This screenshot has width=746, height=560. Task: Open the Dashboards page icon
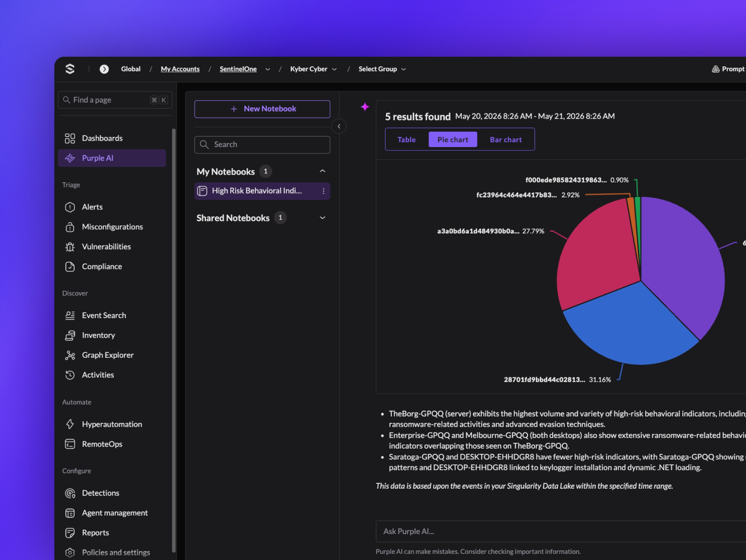coord(70,138)
